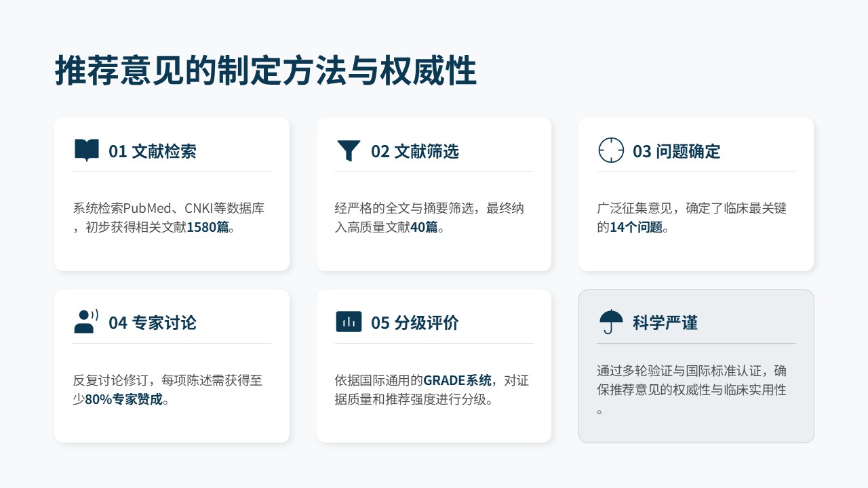This screenshot has height=488, width=868.
Task: Select the 科学严谨 heading text
Action: tap(665, 323)
